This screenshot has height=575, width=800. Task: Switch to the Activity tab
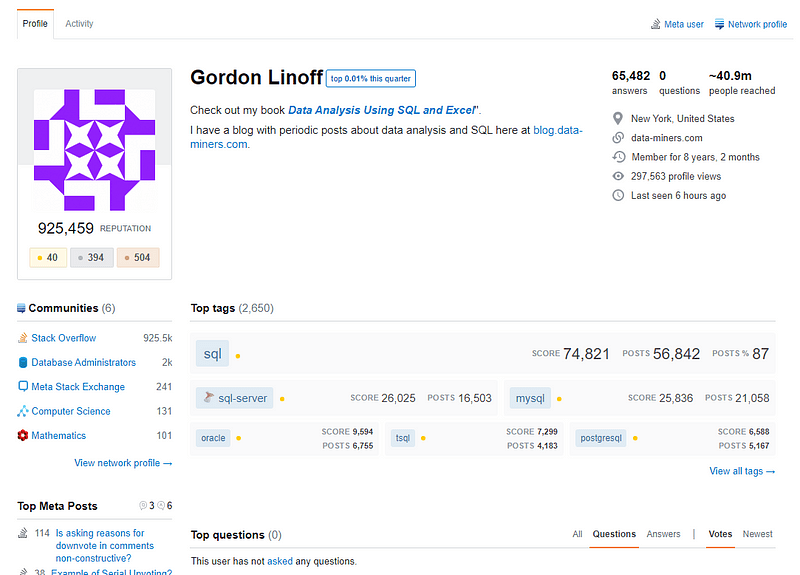pyautogui.click(x=79, y=23)
